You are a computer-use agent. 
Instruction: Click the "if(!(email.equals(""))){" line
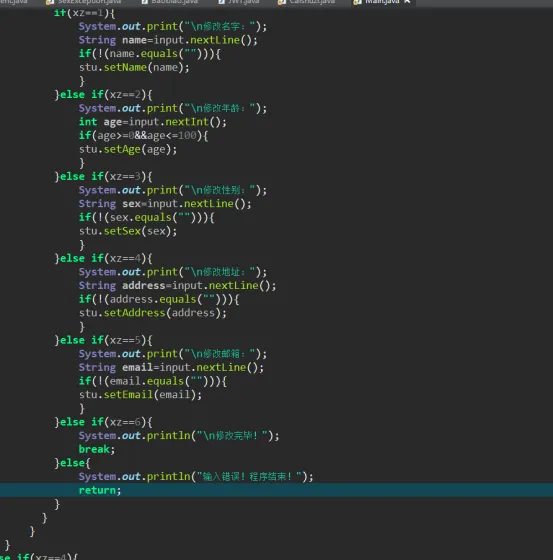[x=153, y=381]
